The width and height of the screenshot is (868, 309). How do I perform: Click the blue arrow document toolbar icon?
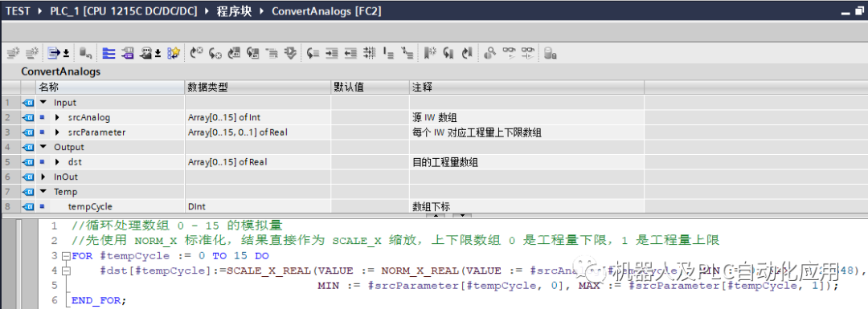[53, 52]
